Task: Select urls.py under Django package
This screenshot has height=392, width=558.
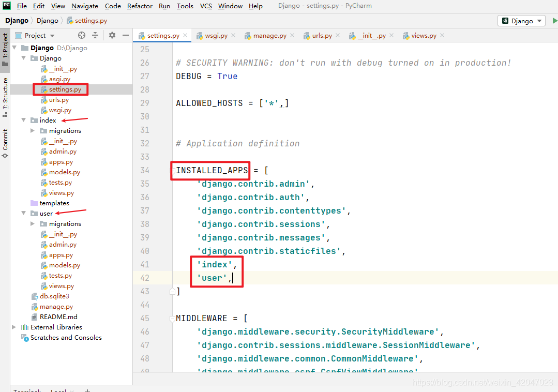Action: [x=59, y=100]
